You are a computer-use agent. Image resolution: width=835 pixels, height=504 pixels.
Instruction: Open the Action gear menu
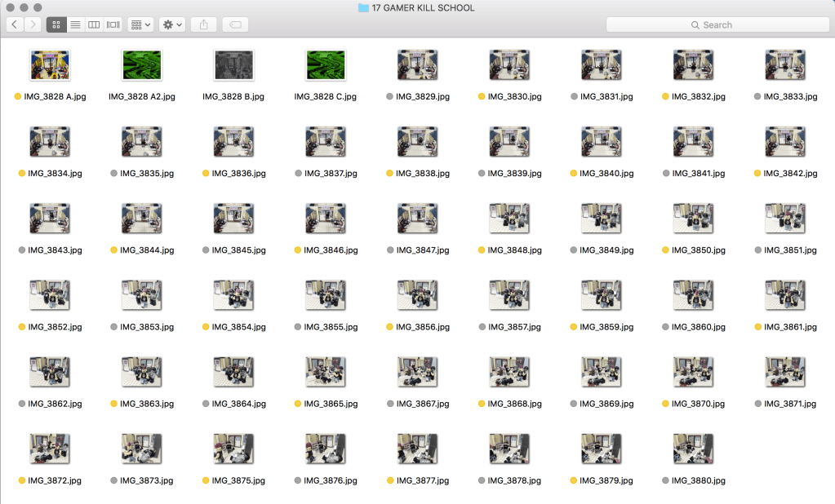point(172,24)
